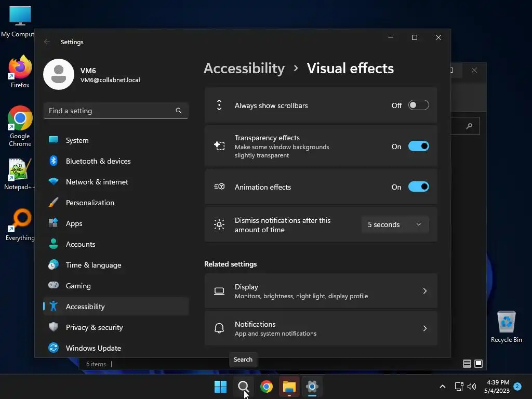Viewport: 532px width, 399px height.
Task: Click the volume speaker tray icon
Action: tap(472, 387)
